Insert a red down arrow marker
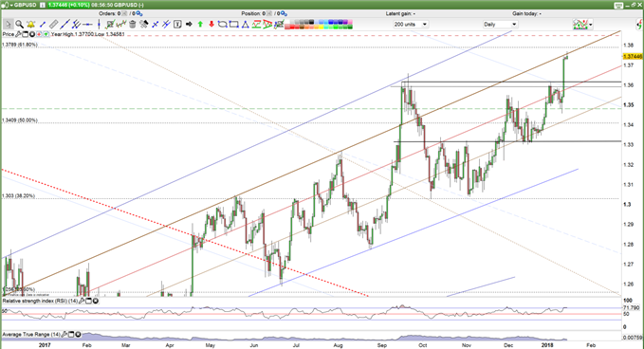 (212, 25)
